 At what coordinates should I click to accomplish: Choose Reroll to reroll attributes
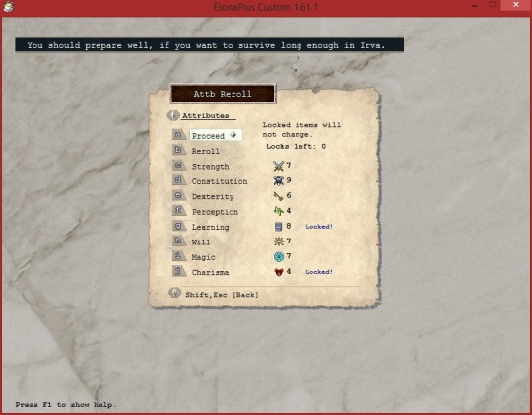(205, 151)
